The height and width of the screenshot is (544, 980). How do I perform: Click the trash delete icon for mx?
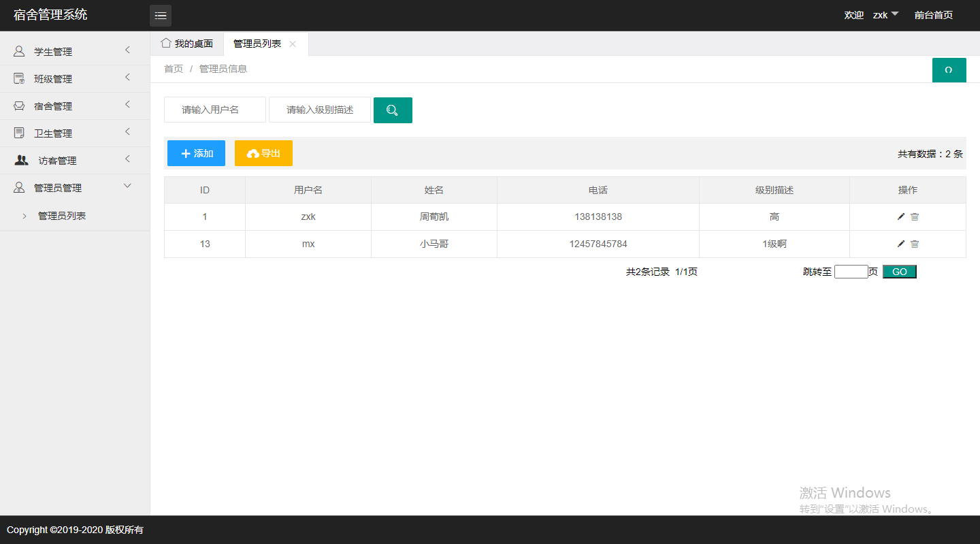[915, 244]
